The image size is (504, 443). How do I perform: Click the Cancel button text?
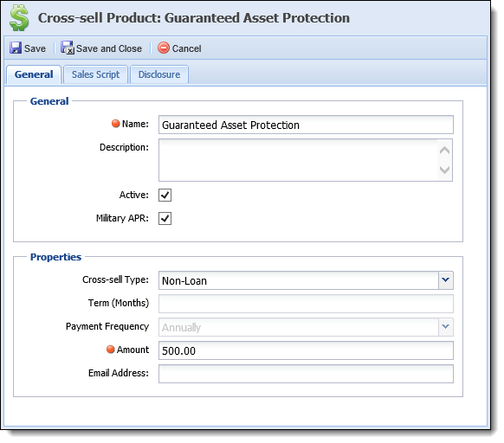pyautogui.click(x=187, y=48)
